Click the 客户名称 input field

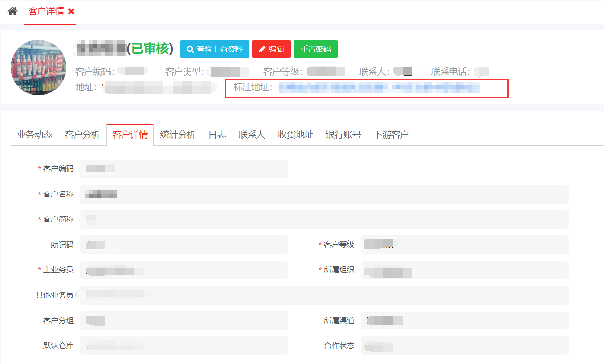pyautogui.click(x=324, y=194)
